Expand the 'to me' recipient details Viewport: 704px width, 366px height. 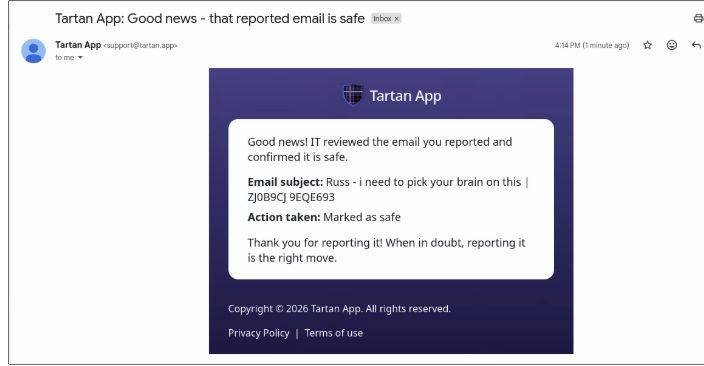(80, 57)
